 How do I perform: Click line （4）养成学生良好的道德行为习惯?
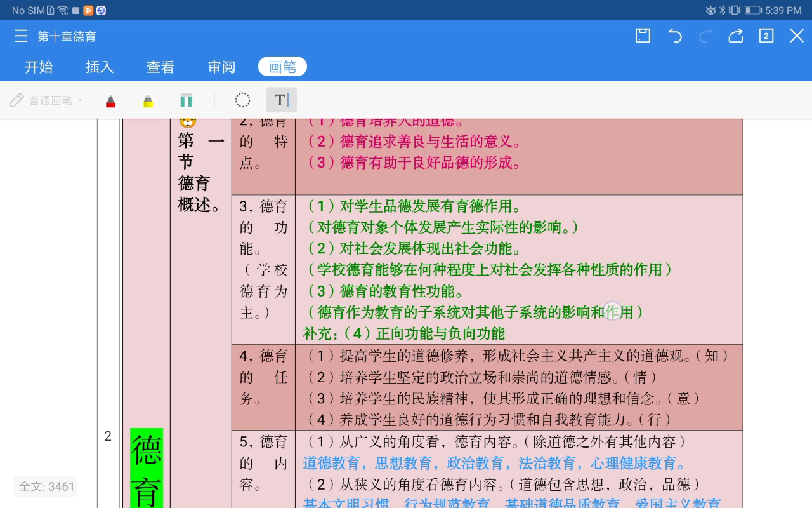click(488, 419)
